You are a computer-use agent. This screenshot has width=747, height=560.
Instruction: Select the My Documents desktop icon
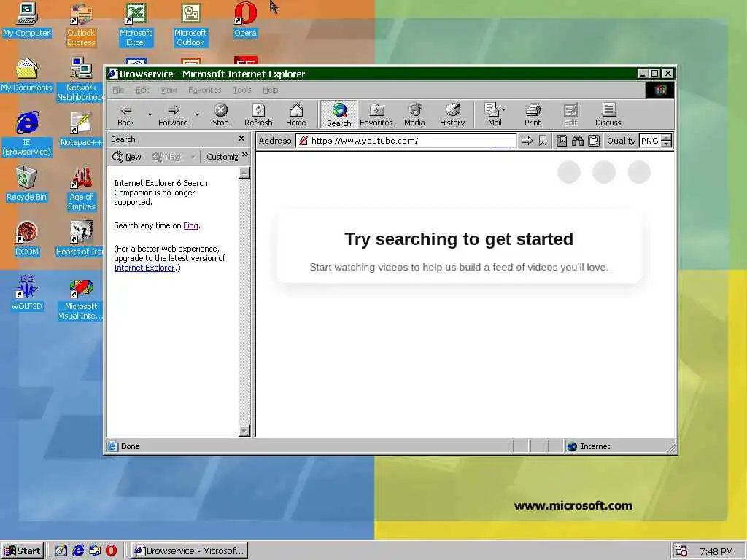tap(26, 75)
